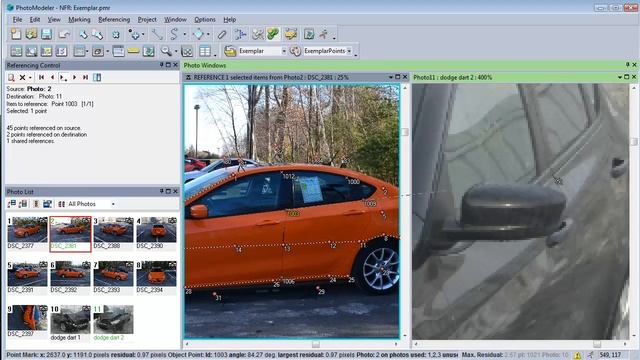Click the Process running-man icon
Screen dimensions: 640x360
(324, 34)
